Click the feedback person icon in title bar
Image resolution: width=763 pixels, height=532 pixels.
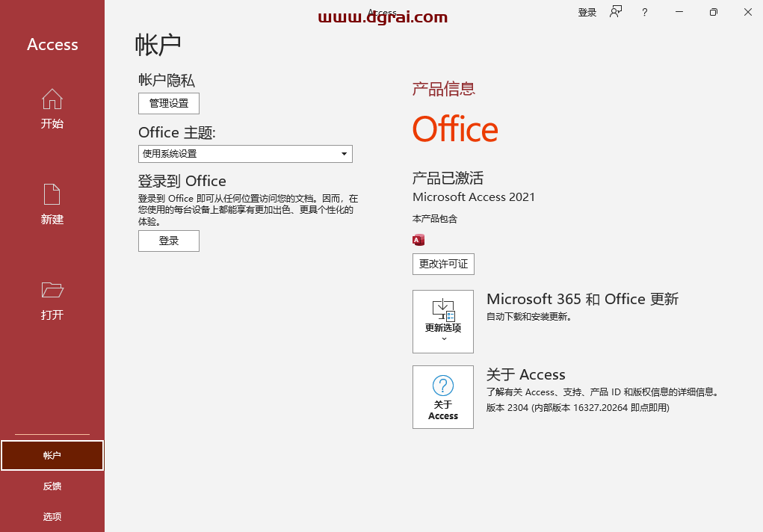pyautogui.click(x=616, y=12)
